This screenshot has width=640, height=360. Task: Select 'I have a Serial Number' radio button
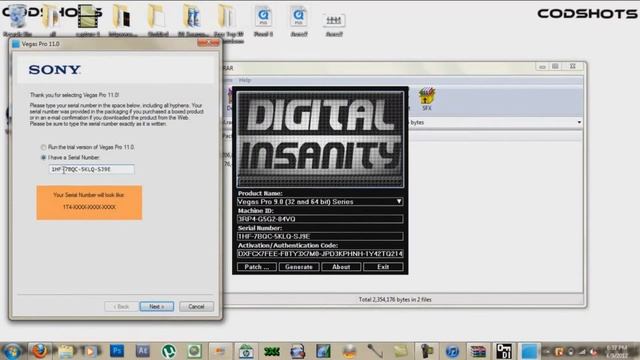point(43,158)
